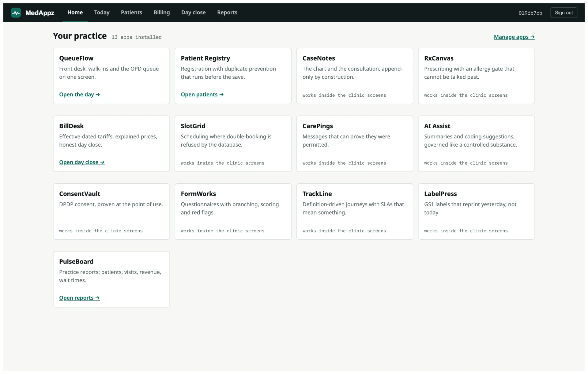Click the QueueFlow card title

[76, 58]
